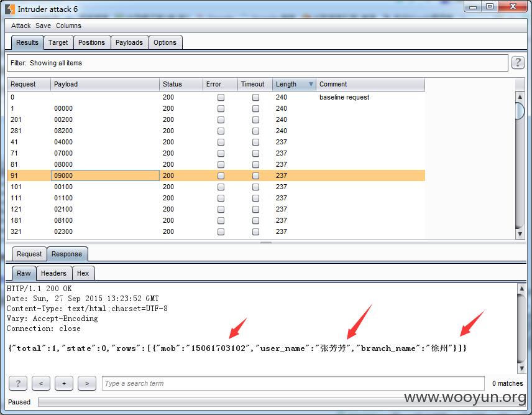532x415 pixels.
Task: Select the Headers view tab
Action: point(53,273)
